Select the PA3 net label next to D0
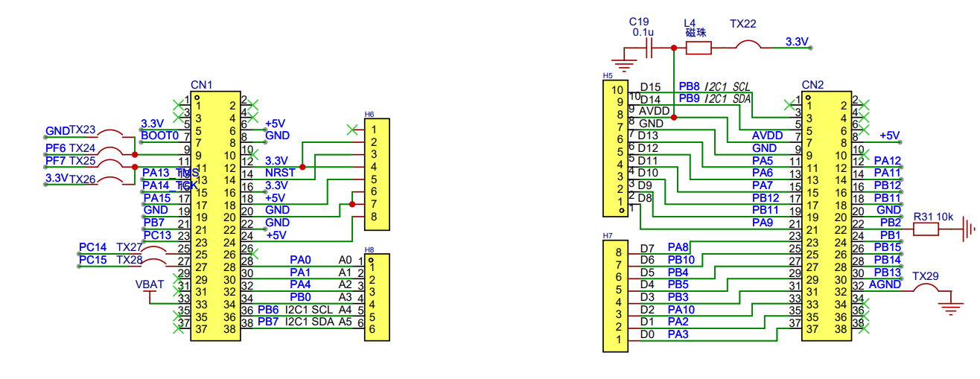This screenshot has width=980, height=379. tap(678, 334)
